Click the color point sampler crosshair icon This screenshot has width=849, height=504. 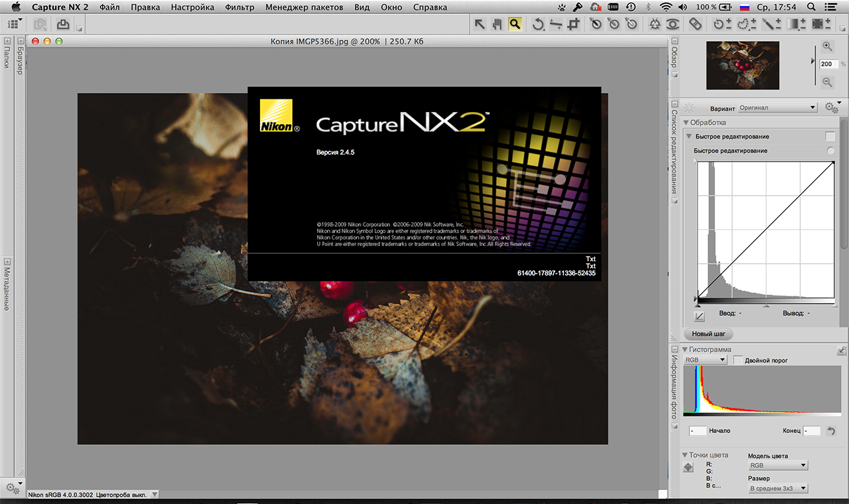coord(688,467)
